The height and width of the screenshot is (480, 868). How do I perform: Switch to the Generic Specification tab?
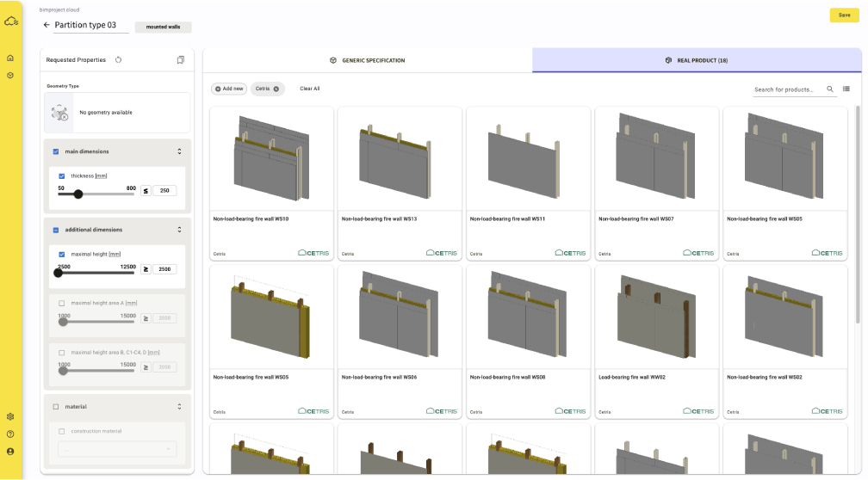[368, 60]
